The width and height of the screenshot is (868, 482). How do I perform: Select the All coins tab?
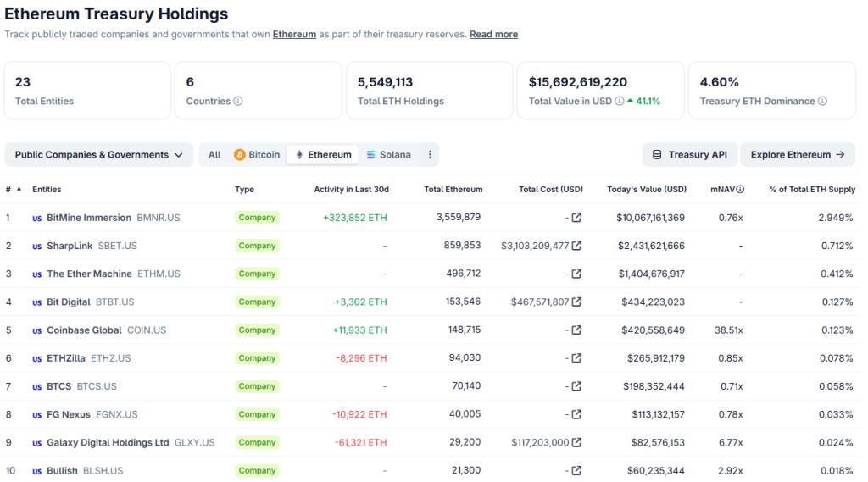[x=214, y=155]
